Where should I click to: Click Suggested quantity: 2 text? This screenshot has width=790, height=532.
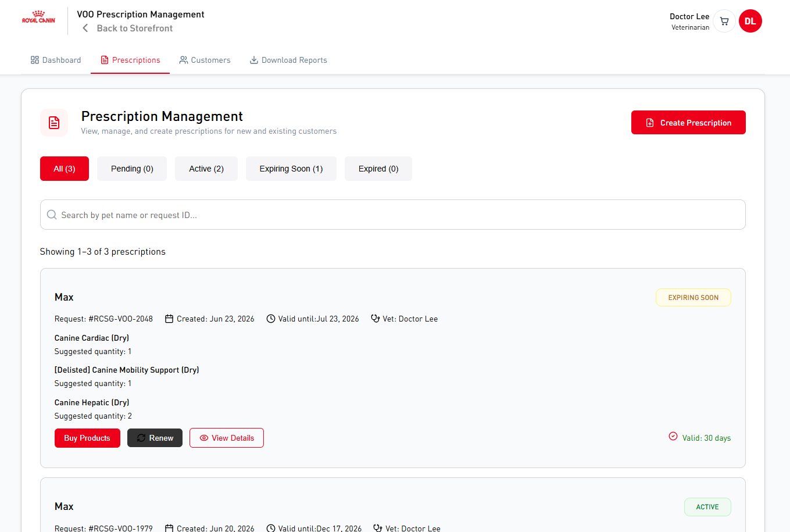click(93, 416)
